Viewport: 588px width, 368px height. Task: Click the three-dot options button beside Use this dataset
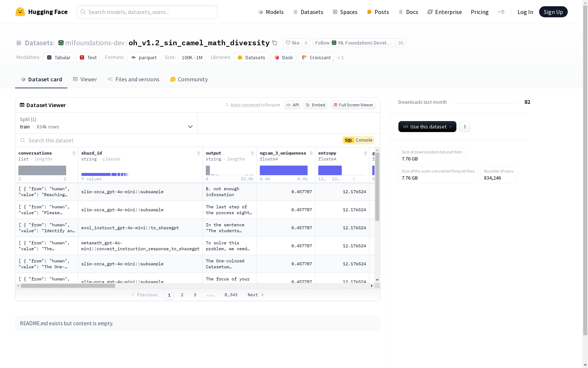click(x=465, y=127)
